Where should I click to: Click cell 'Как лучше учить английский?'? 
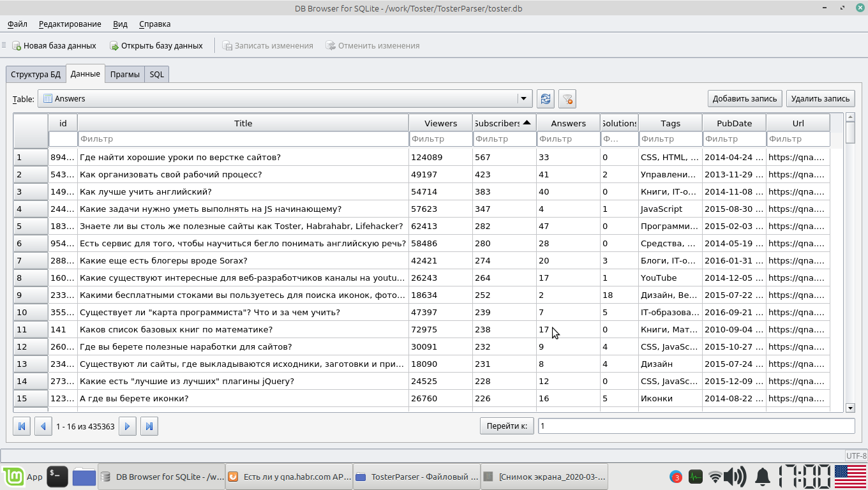coord(243,192)
